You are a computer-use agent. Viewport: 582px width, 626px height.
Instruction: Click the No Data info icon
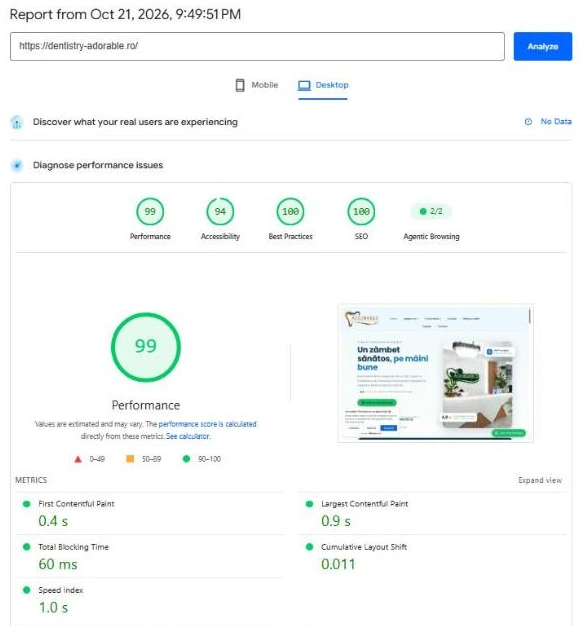point(528,122)
